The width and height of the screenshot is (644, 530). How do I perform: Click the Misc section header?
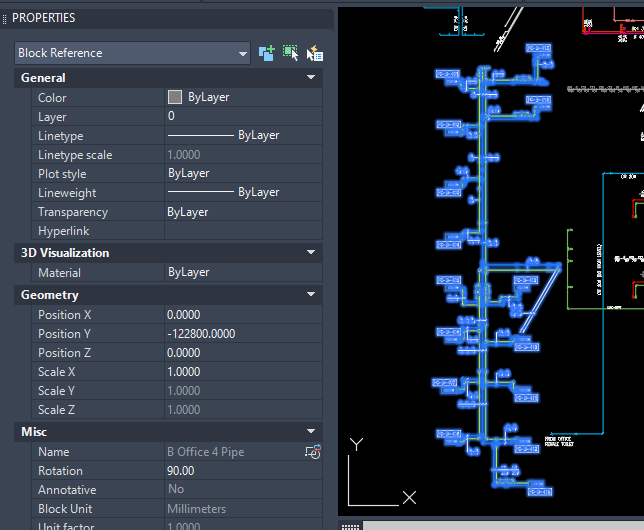[x=168, y=432]
